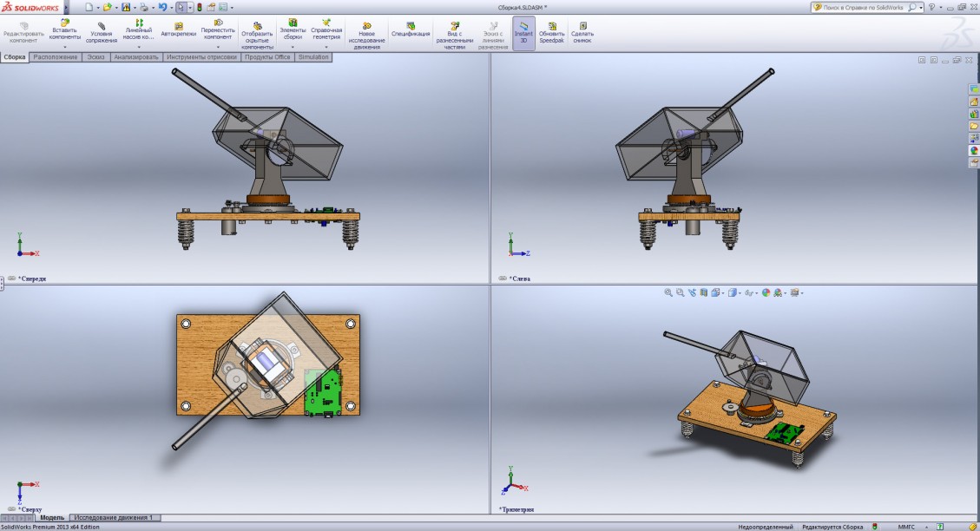The image size is (980, 531).
Task: Click Отобразить скрытые компоненты tool
Action: [x=258, y=36]
